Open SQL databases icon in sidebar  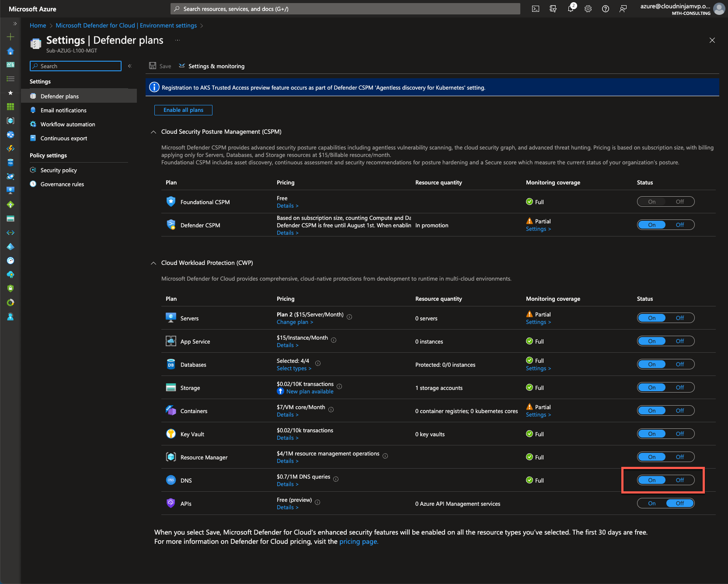(10, 163)
